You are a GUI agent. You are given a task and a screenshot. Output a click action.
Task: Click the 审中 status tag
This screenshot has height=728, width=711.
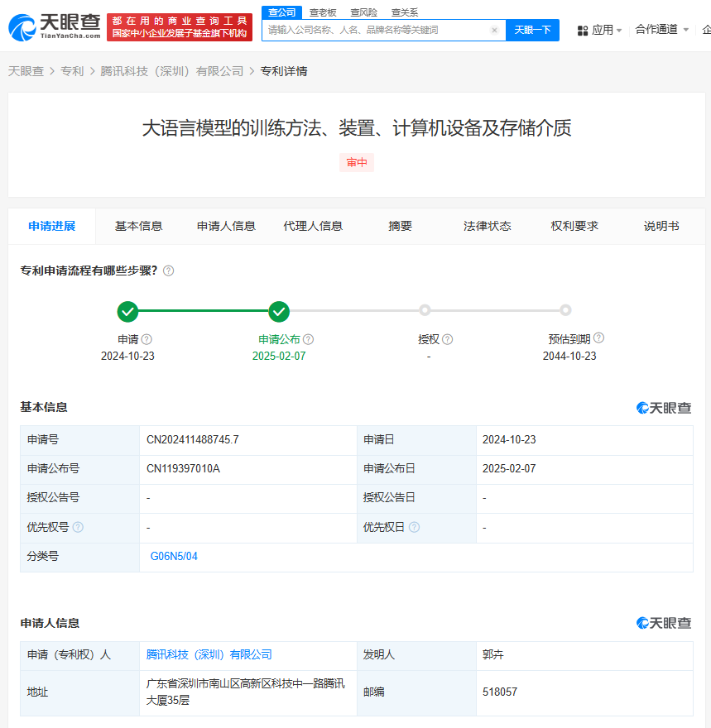point(357,162)
